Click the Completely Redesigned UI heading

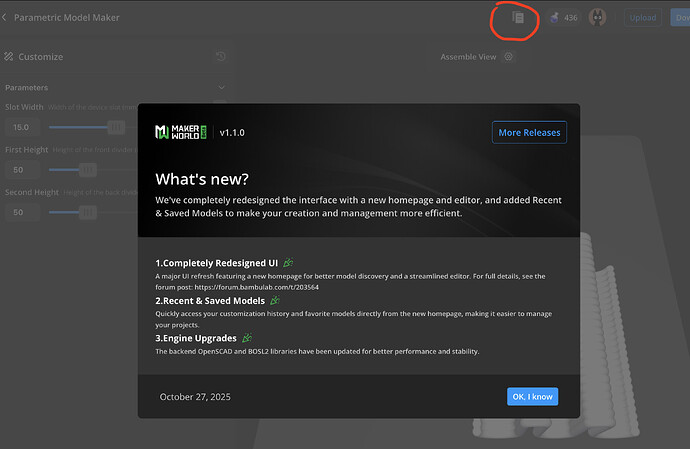[217, 263]
